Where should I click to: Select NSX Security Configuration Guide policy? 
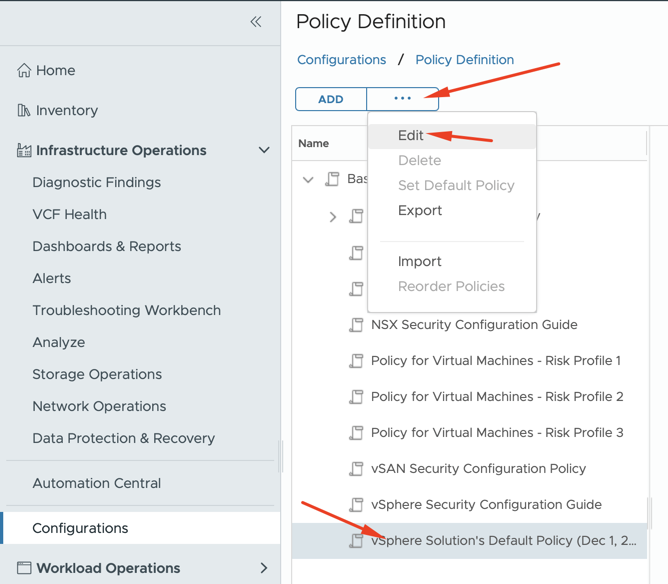(474, 325)
